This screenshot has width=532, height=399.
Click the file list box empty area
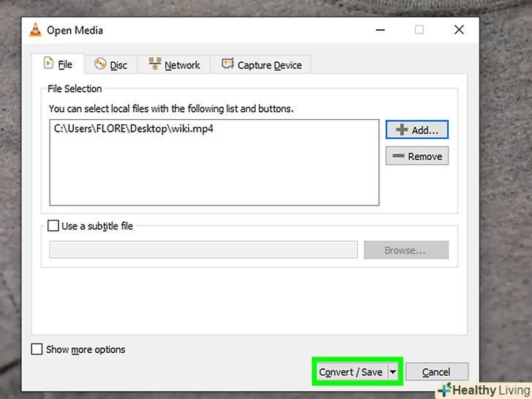coord(214,170)
